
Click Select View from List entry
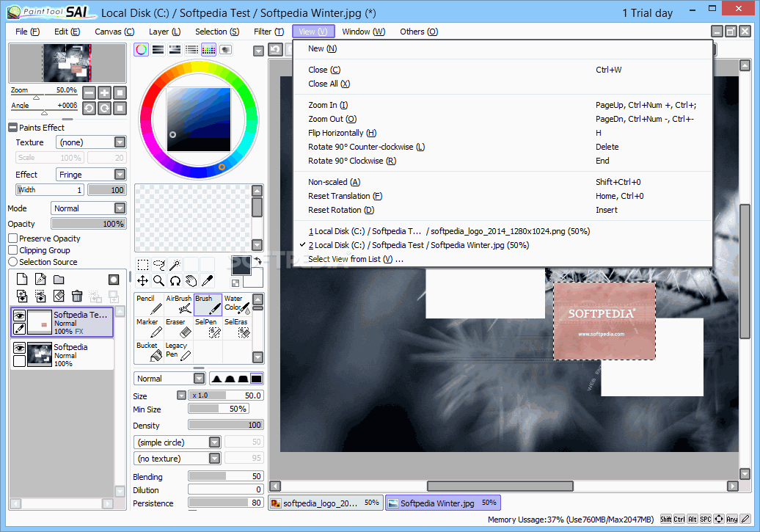503,259
